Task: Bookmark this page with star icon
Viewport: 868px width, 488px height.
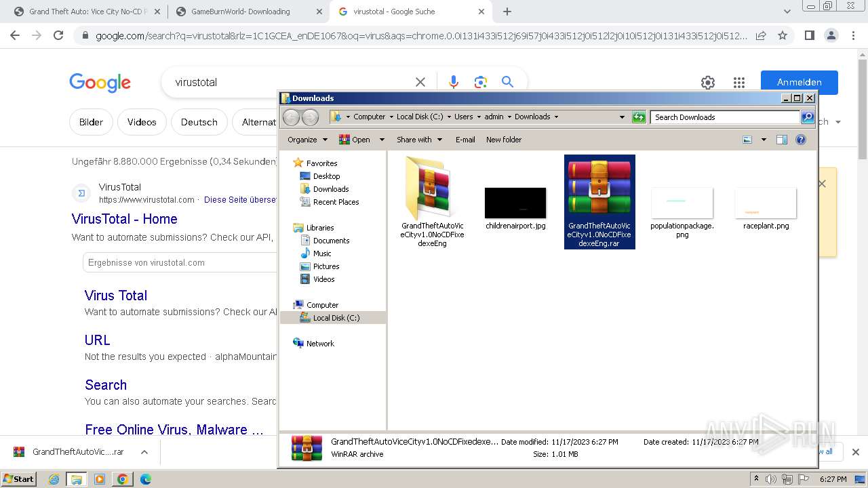Action: tap(783, 35)
